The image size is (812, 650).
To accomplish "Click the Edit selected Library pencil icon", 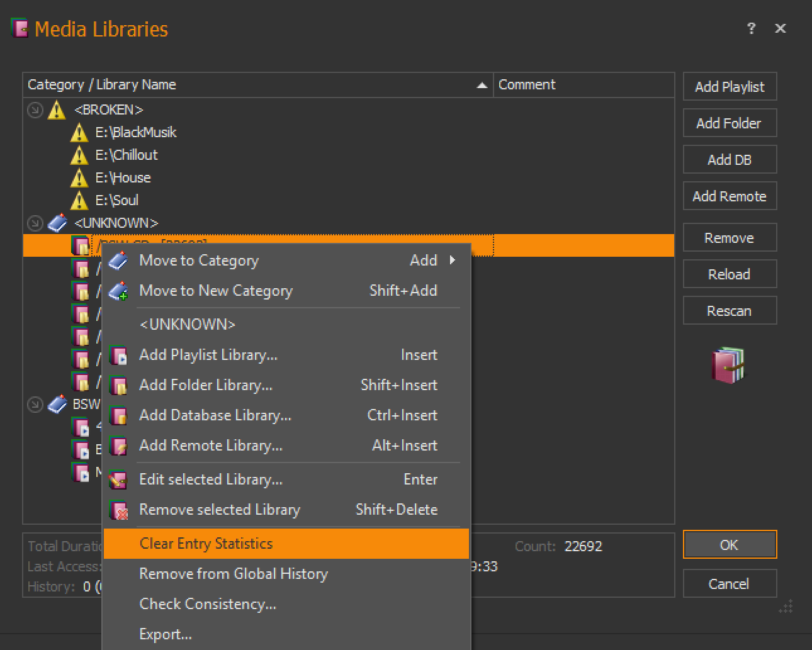I will [118, 480].
